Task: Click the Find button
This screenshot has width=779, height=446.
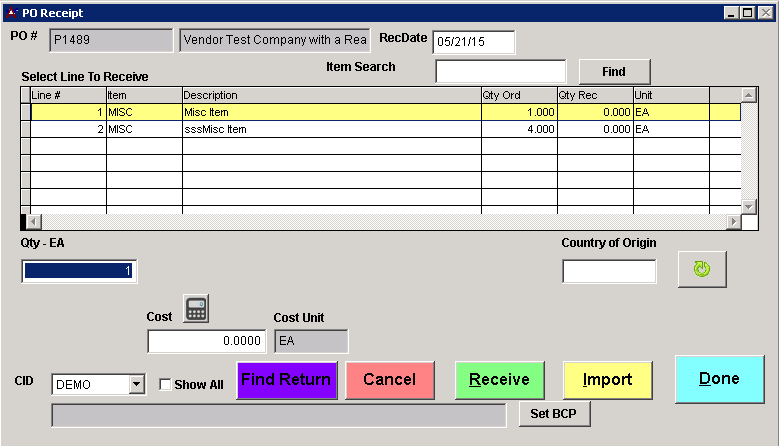Action: pos(614,72)
